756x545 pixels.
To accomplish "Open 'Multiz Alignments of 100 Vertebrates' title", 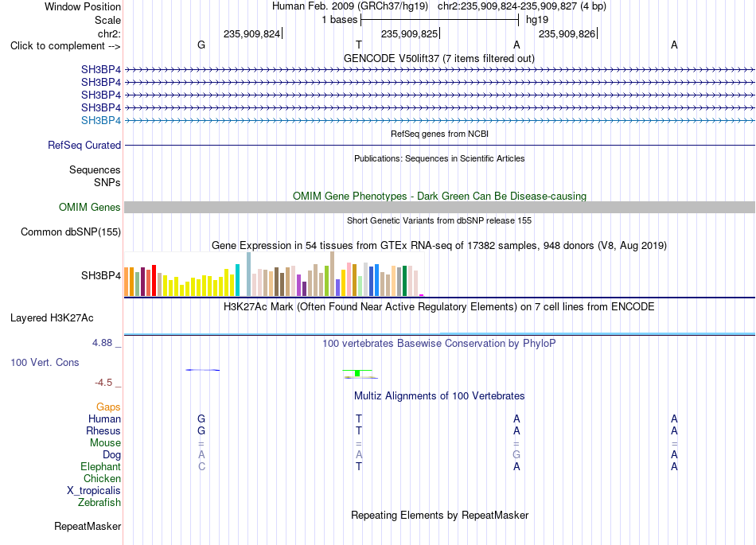I will (x=439, y=395).
